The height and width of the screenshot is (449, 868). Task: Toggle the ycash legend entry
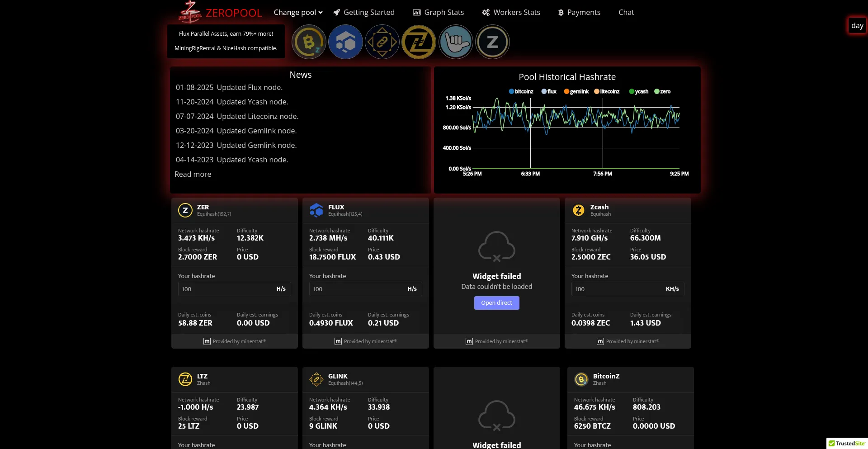coord(638,91)
